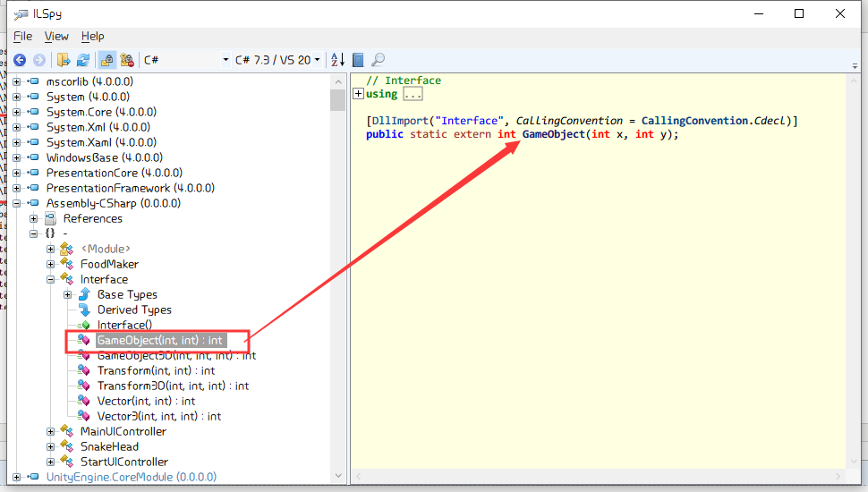The height and width of the screenshot is (492, 868).
Task: Collapse the Interface class node
Action: [x=51, y=279]
